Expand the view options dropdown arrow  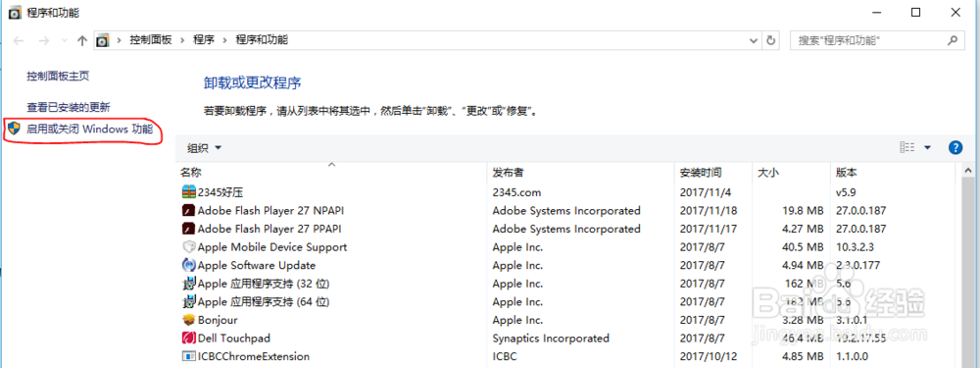(x=927, y=148)
